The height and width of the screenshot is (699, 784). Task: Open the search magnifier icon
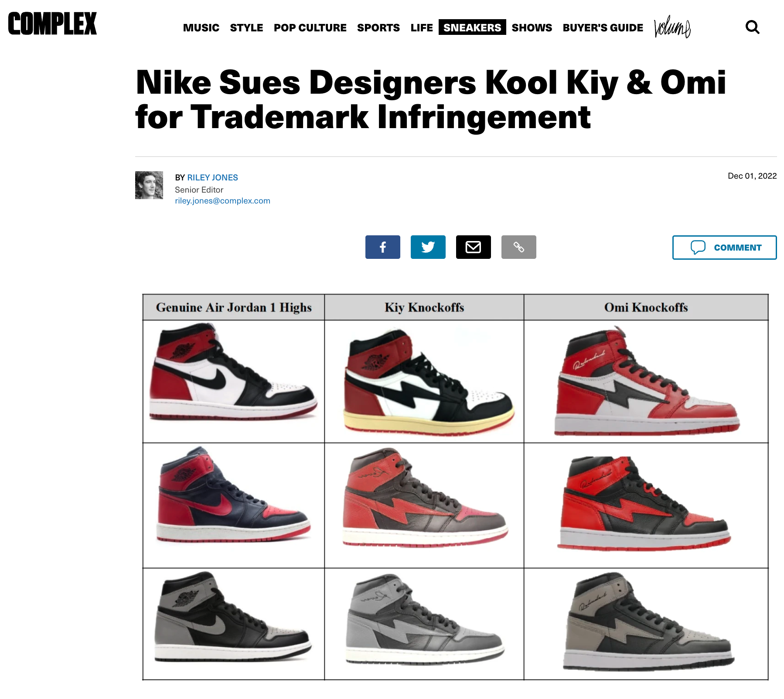tap(752, 27)
